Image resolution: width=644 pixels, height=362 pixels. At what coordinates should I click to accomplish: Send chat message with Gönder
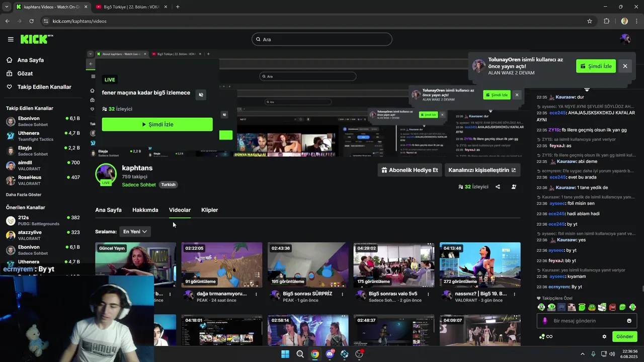[624, 336]
